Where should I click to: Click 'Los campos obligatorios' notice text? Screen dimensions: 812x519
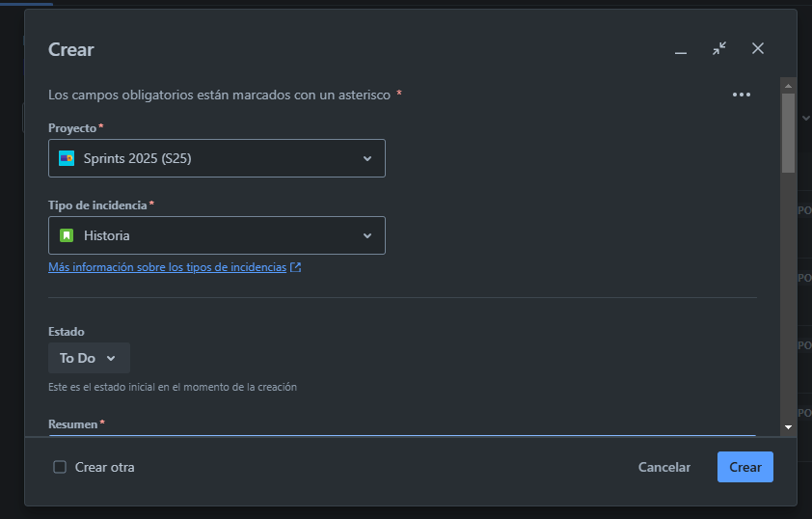[x=219, y=95]
